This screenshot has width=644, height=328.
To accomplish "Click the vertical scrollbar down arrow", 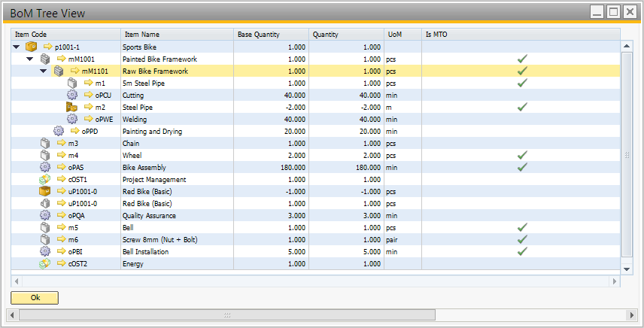I will 626,269.
